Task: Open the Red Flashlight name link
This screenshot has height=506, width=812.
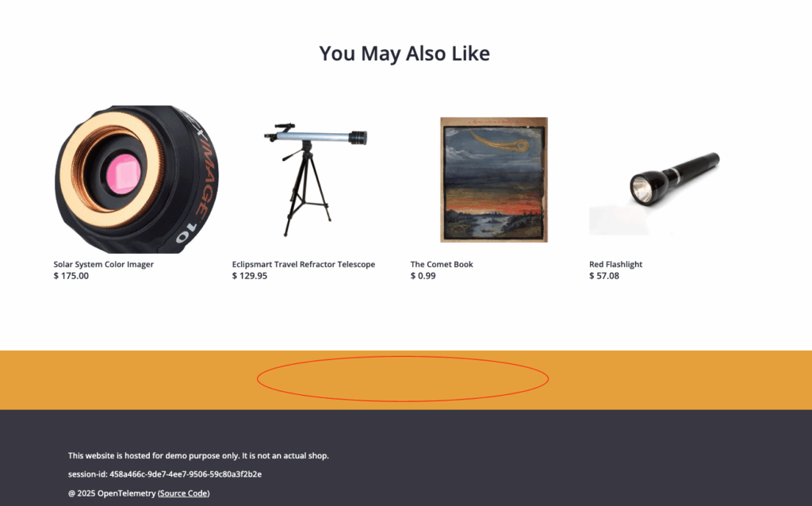Action: 615,264
